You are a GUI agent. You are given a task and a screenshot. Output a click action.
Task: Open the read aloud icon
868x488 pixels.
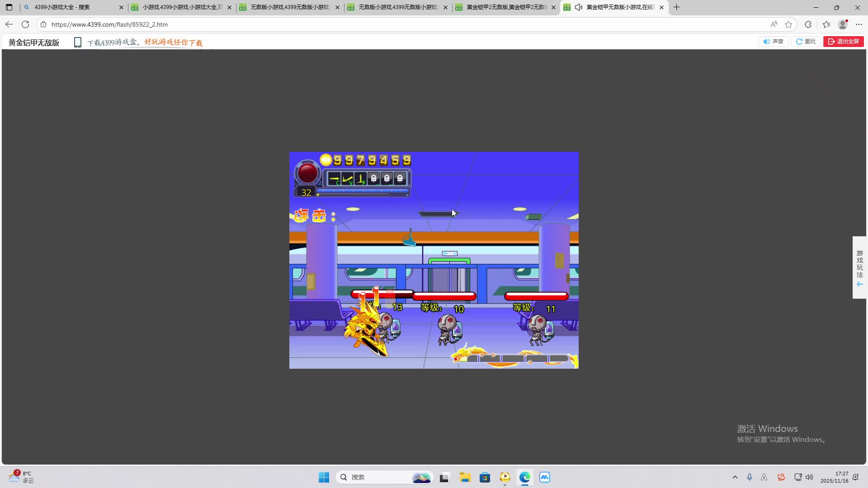[x=774, y=24]
